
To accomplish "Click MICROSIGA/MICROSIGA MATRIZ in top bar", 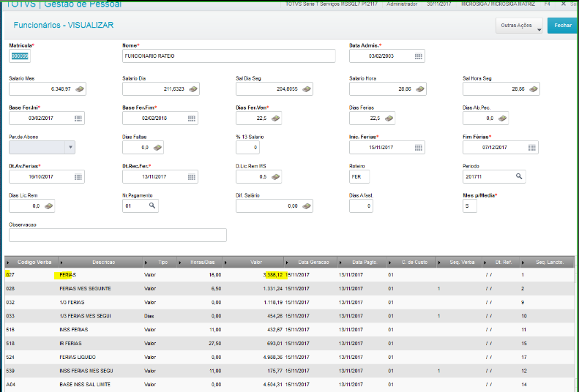I will (498, 4).
